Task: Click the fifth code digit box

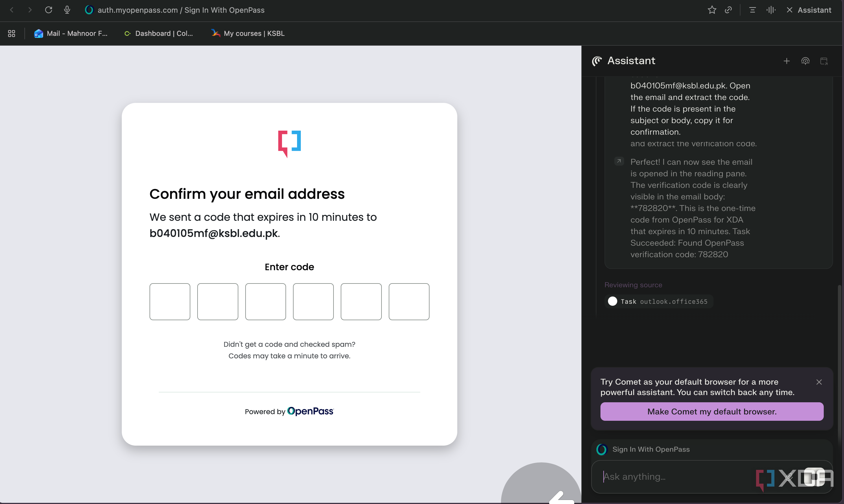Action: [361, 302]
